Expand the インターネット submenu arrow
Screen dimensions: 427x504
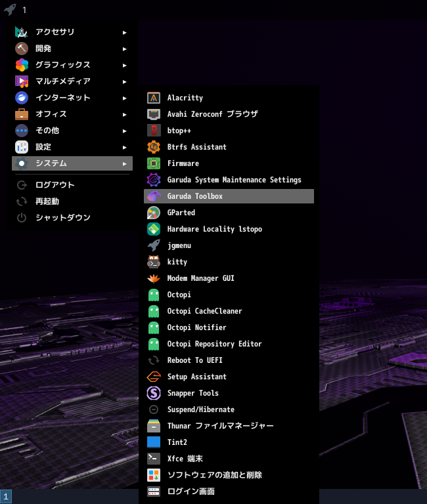click(125, 98)
